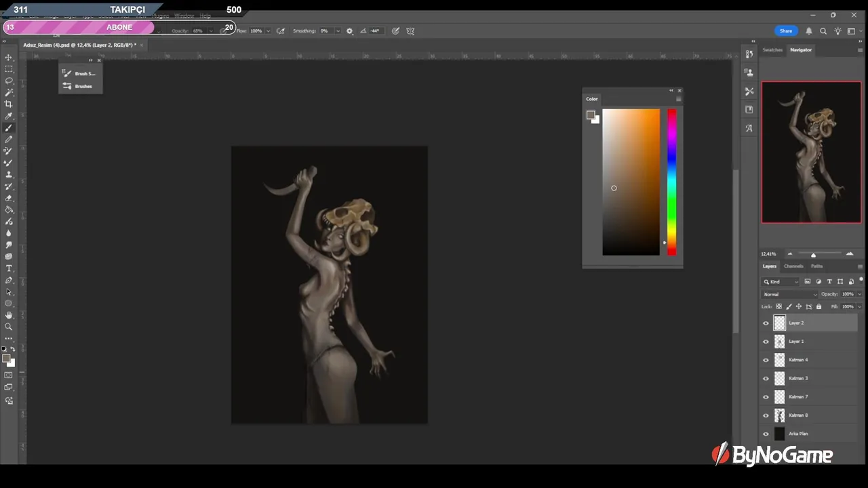Screen dimensions: 868x488
Task: Switch to the Channels tab
Action: click(793, 266)
